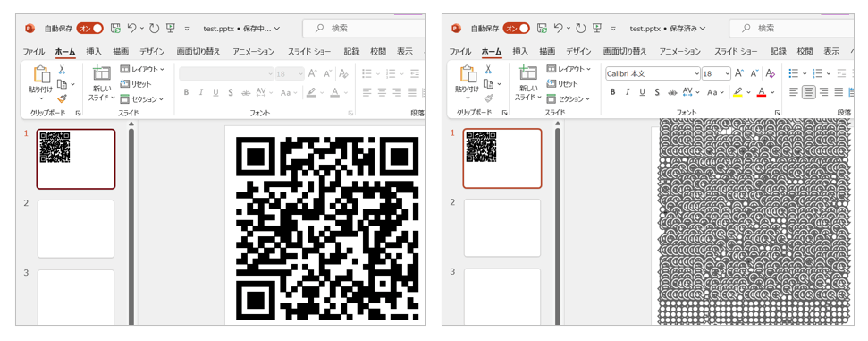Select slide 1 QR thumbnail in left window

coord(76,159)
